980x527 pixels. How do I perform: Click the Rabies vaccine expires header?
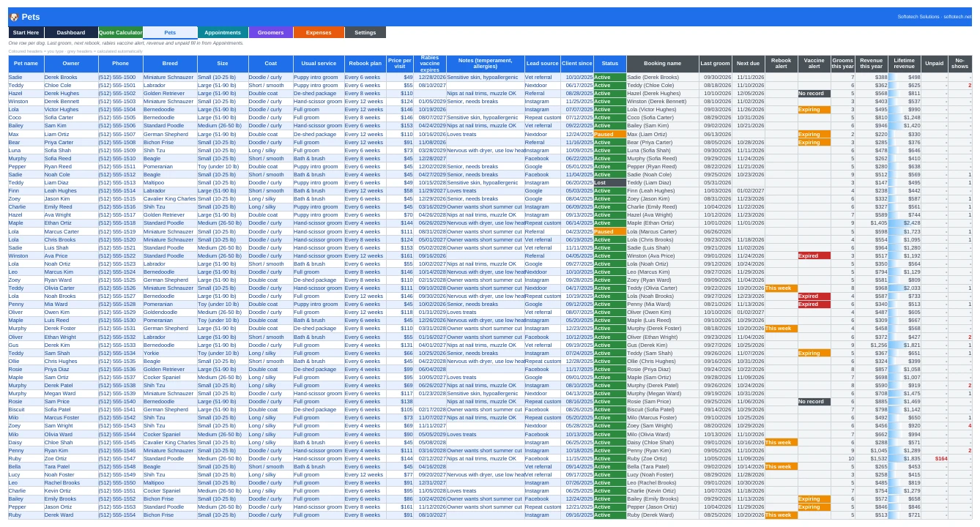coord(430,64)
